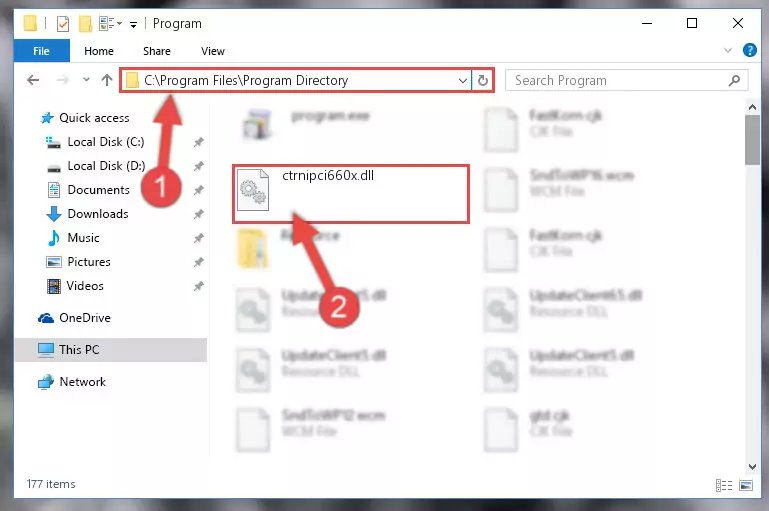Unpin Documents from Quick access
The height and width of the screenshot is (511, 769).
[198, 190]
